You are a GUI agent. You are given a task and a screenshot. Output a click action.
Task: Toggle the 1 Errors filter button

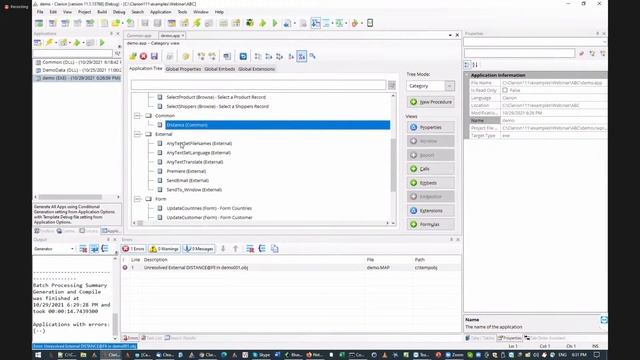point(133,249)
